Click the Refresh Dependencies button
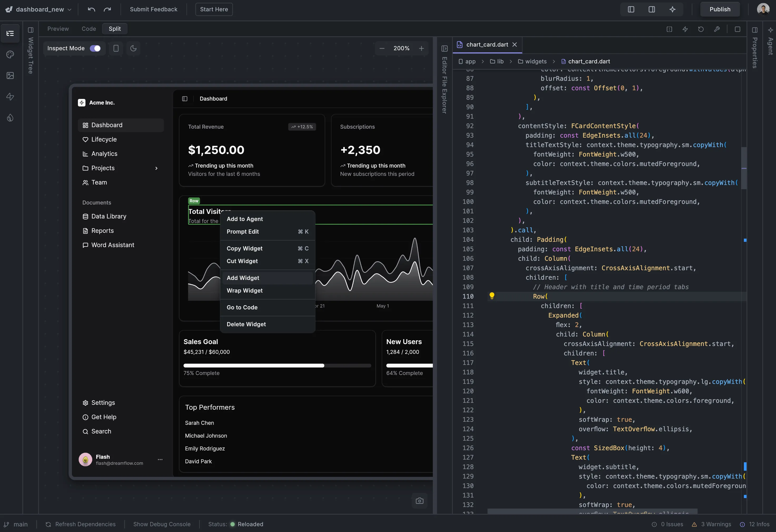The height and width of the screenshot is (532, 776). [81, 524]
